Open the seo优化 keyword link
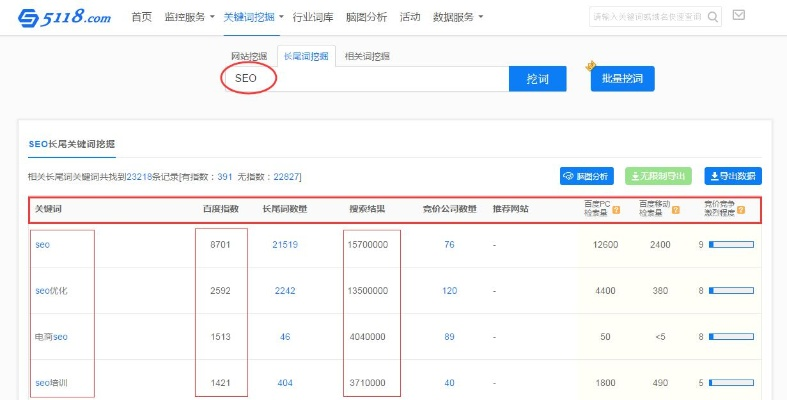 [x=51, y=291]
